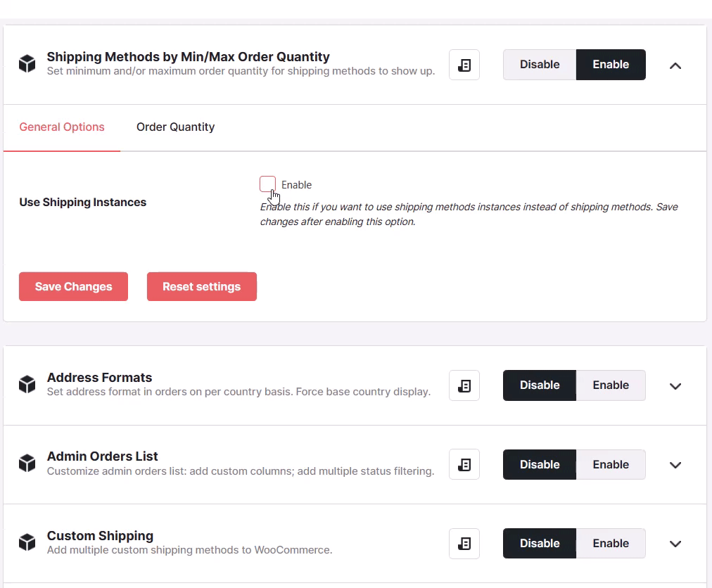Click the Use Shipping Instances label
712x588 pixels.
coord(82,202)
